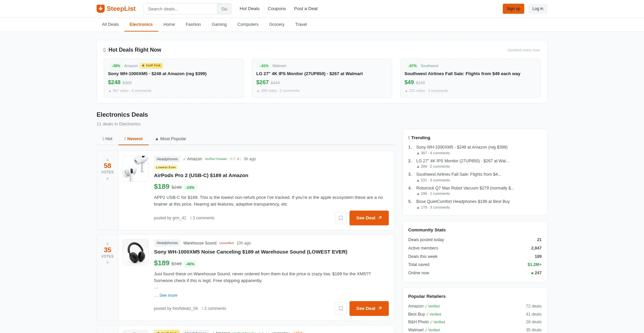This screenshot has width=644, height=333.
Task: Open the LG 27" 4K IPS Monitor hot deal card
Action: [322, 78]
